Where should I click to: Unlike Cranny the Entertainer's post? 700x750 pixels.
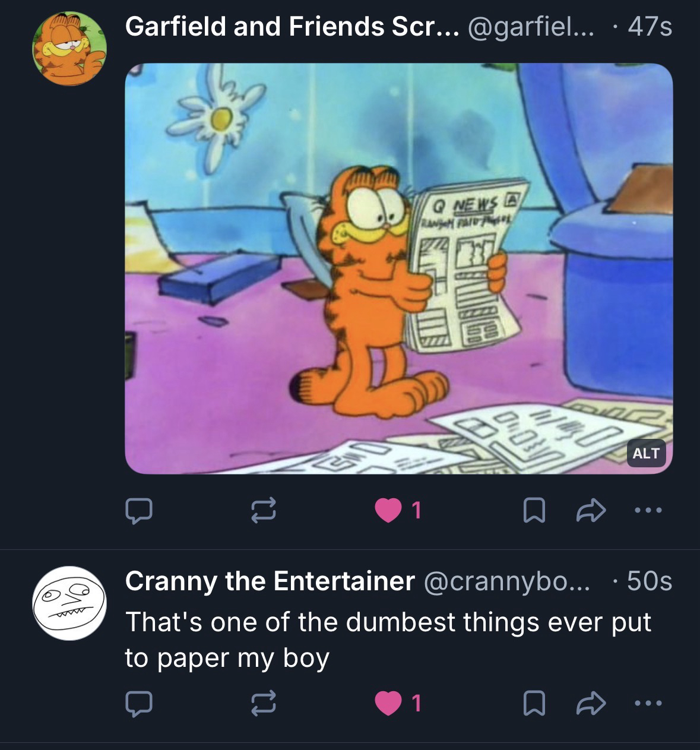point(388,703)
